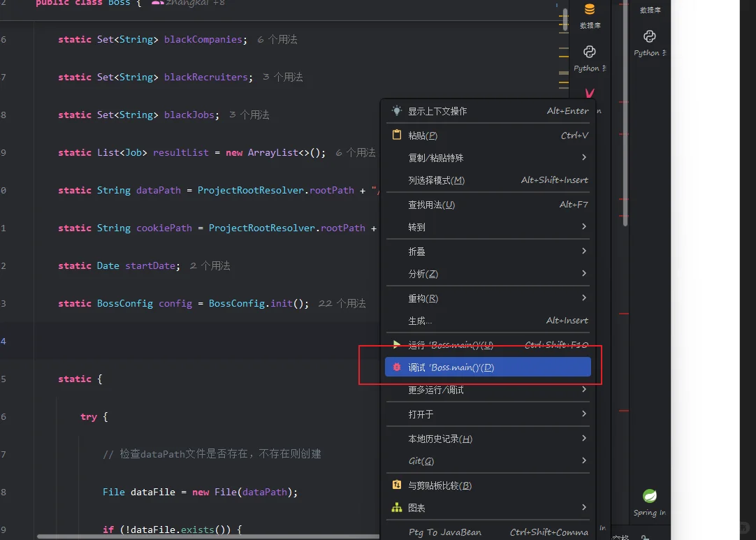Click BossConfig.init() call text
Screen dimensions: 756x540
point(259,303)
